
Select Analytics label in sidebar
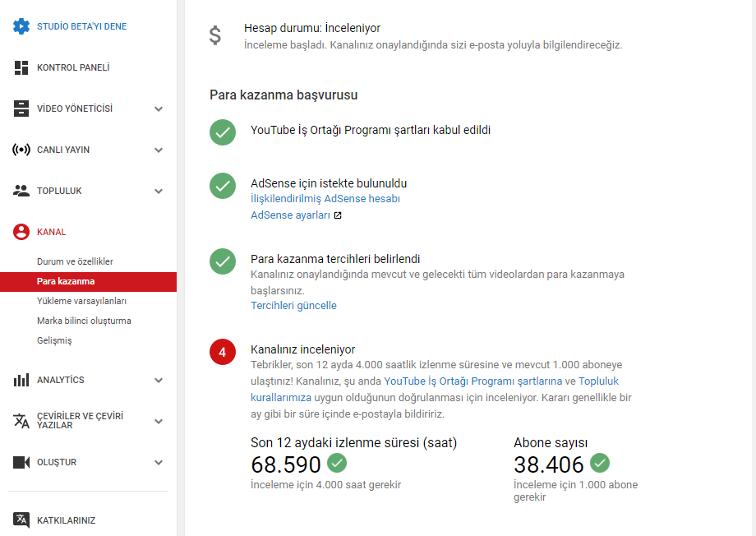(x=61, y=380)
